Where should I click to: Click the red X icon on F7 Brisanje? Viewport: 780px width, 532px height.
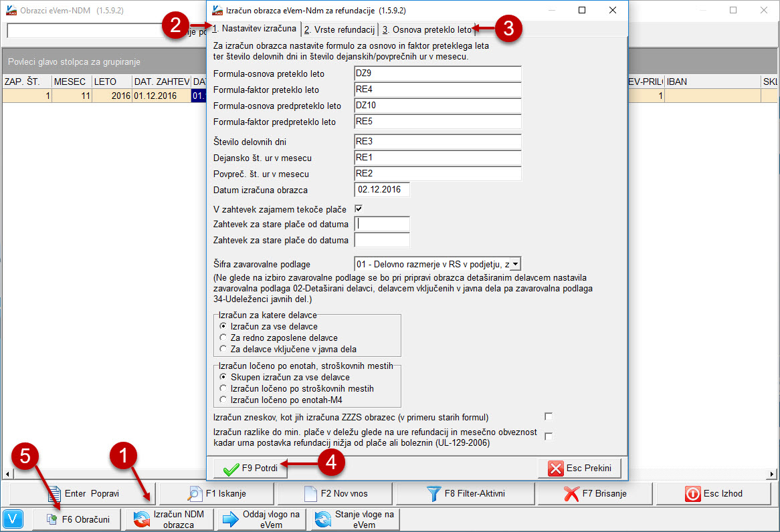[x=571, y=494]
